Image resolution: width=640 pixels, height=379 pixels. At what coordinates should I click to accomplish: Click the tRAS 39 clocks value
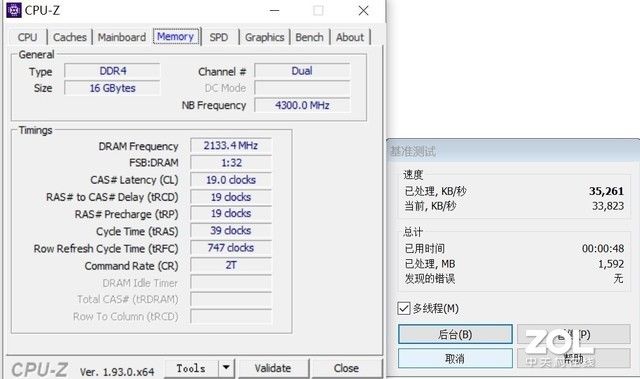[x=231, y=231]
